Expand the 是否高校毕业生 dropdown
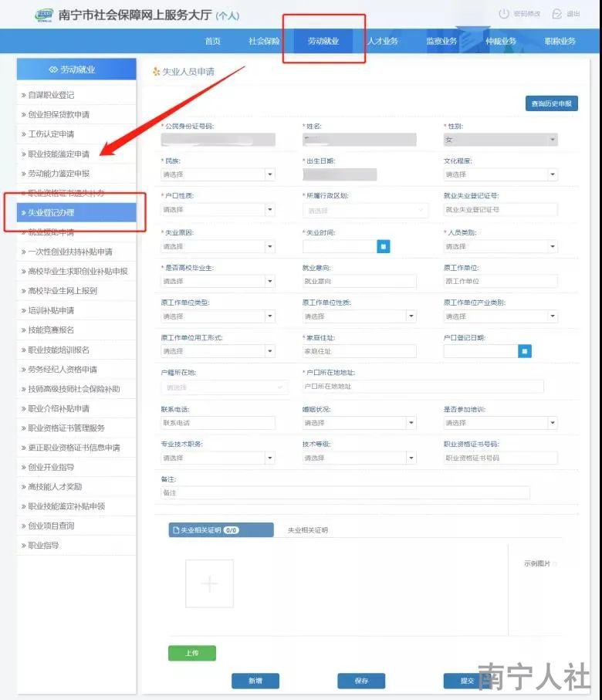 (x=218, y=281)
